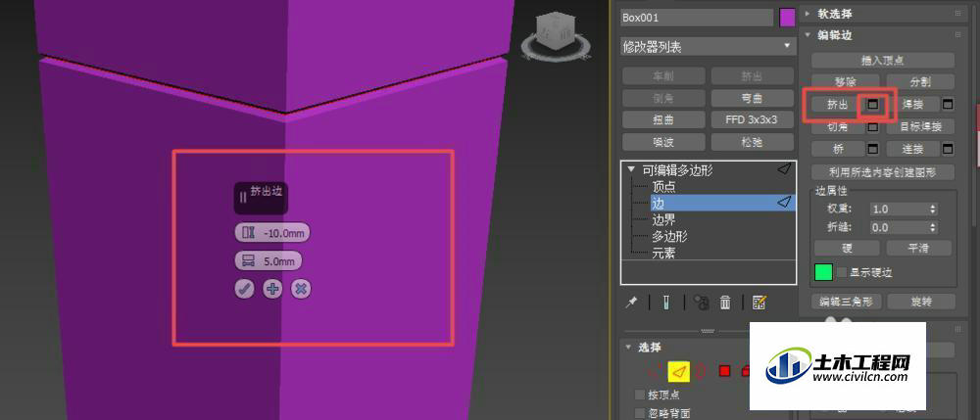Select 多边形 level in the modifier stack
This screenshot has width=980, height=420.
click(x=670, y=237)
